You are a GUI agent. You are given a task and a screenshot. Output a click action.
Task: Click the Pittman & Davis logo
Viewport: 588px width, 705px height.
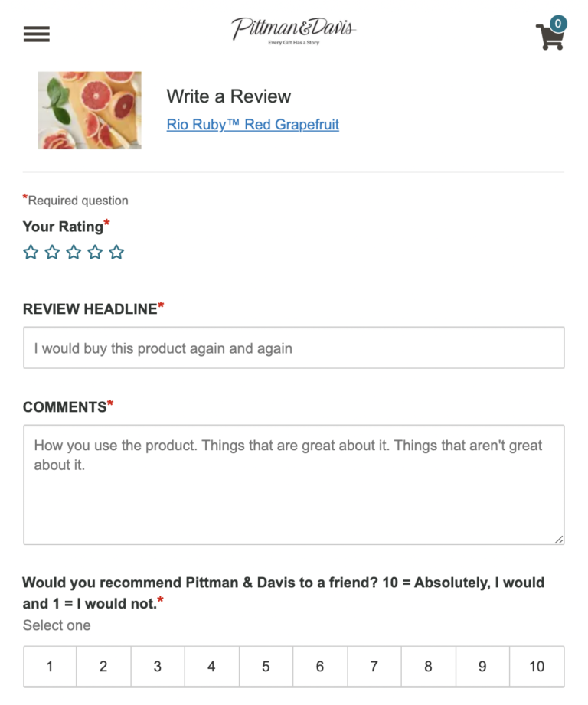(293, 31)
